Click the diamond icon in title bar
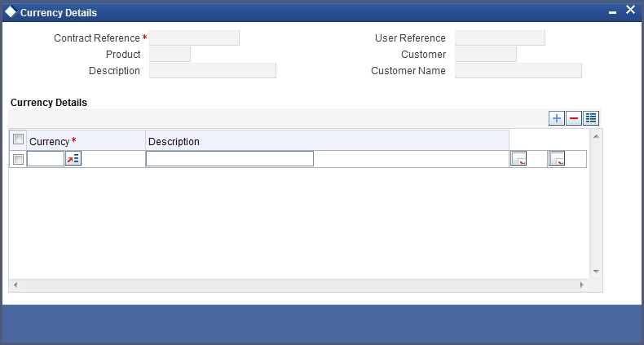This screenshot has width=644, height=345. coord(11,11)
